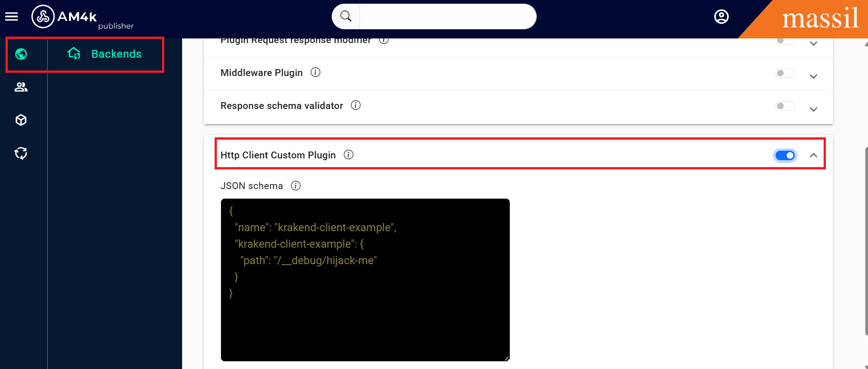868x369 pixels.
Task: Show info for JSON schema
Action: point(296,186)
